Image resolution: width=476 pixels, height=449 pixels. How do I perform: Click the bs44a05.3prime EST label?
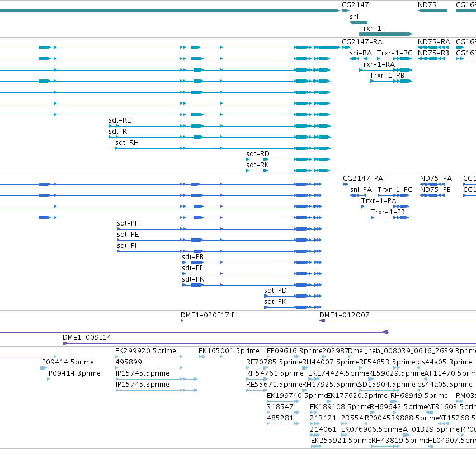[445, 362]
